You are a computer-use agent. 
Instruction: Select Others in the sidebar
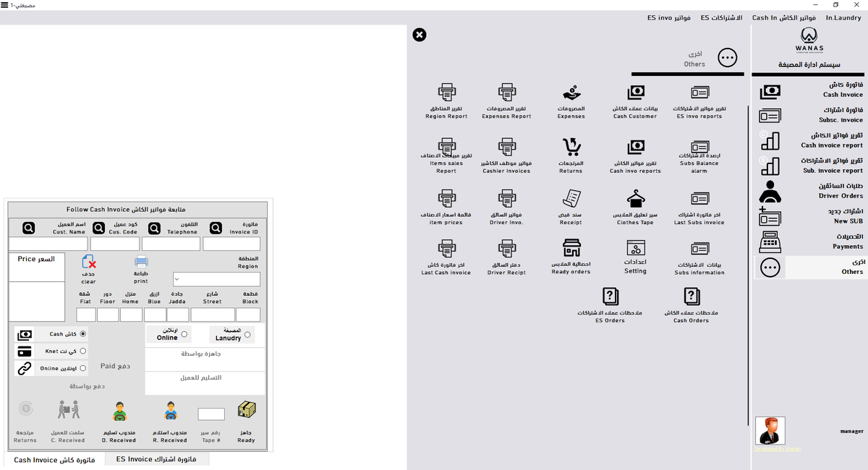click(x=810, y=267)
